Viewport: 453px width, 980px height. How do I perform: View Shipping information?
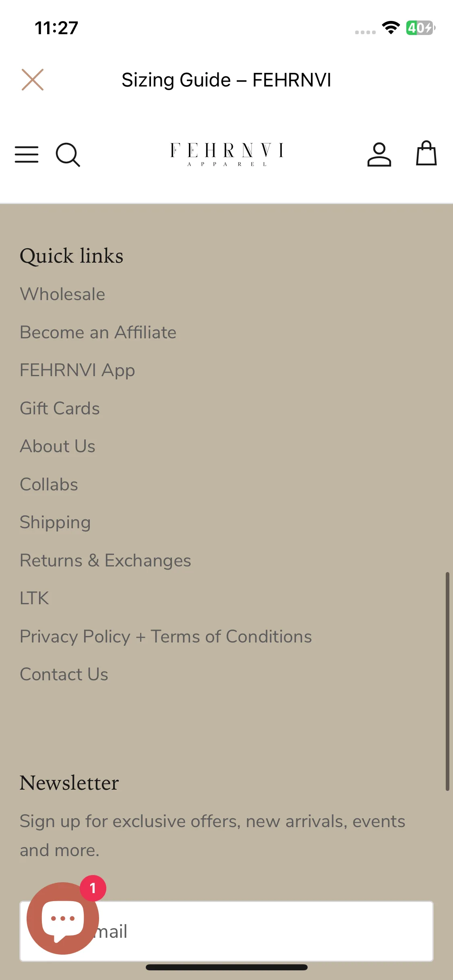click(56, 522)
